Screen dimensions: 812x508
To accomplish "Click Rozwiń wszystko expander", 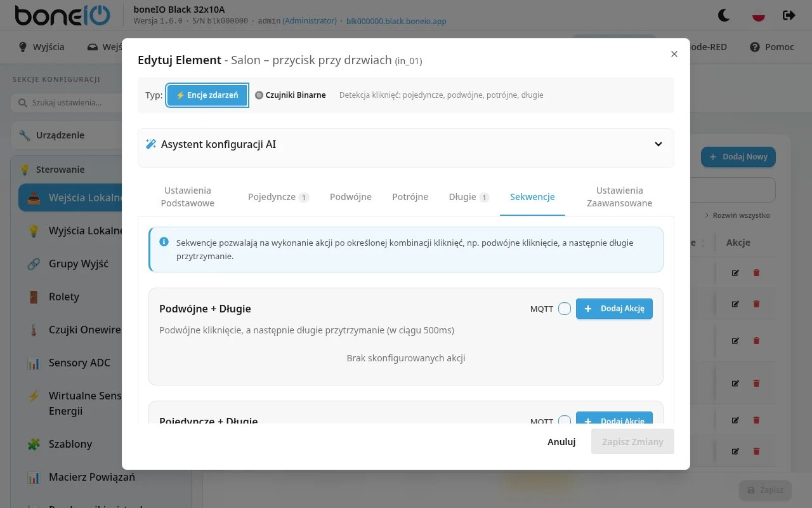I will point(737,215).
